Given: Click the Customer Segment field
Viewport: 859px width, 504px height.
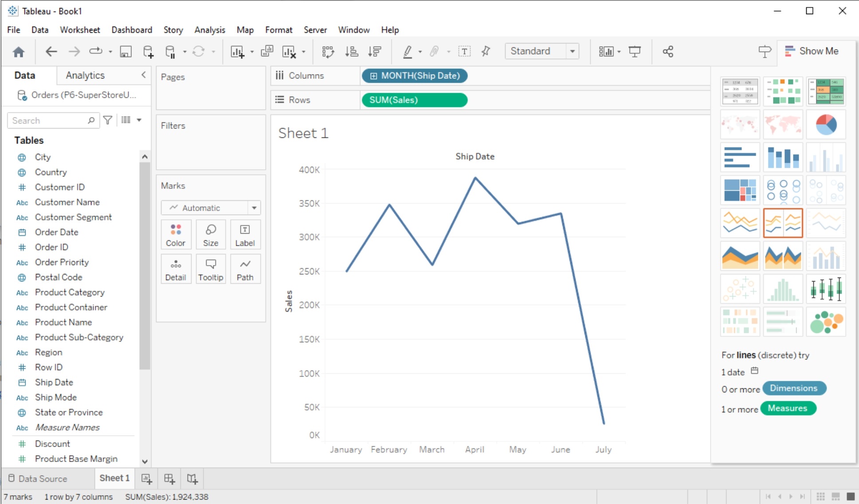Looking at the screenshot, I should [73, 217].
